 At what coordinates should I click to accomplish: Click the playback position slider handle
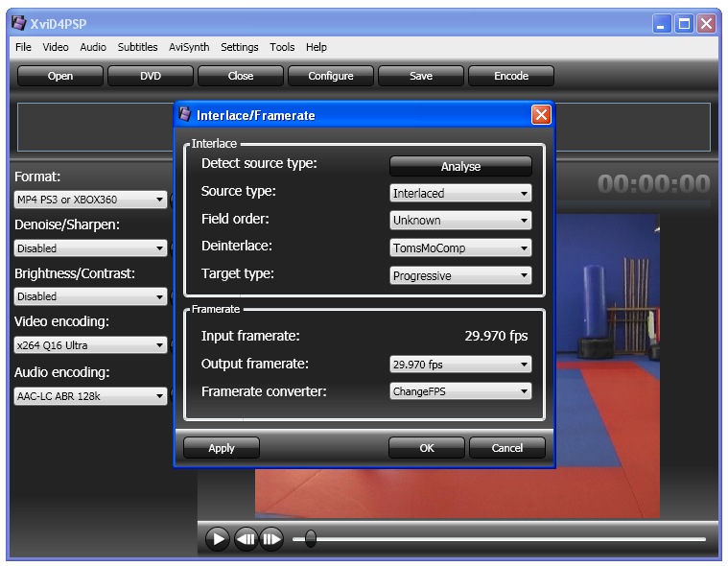click(x=311, y=539)
